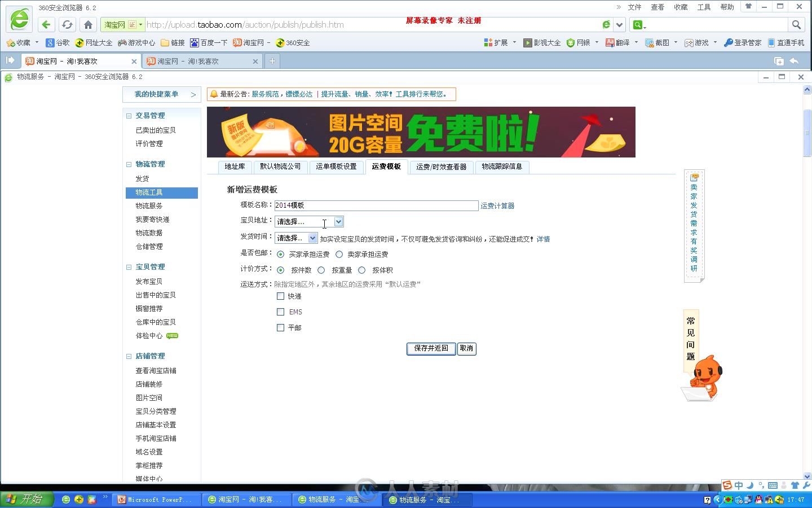The image size is (812, 508).
Task: Open 物流服务 sidebar link
Action: (x=149, y=206)
